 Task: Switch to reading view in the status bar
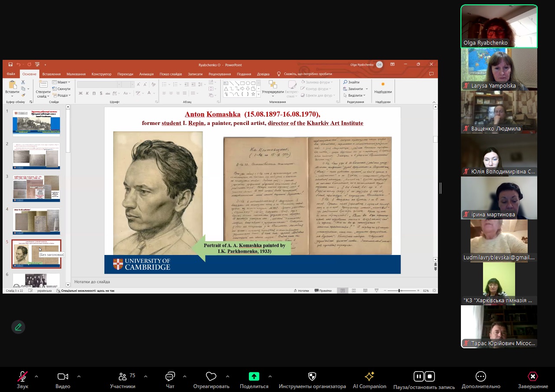point(365,291)
